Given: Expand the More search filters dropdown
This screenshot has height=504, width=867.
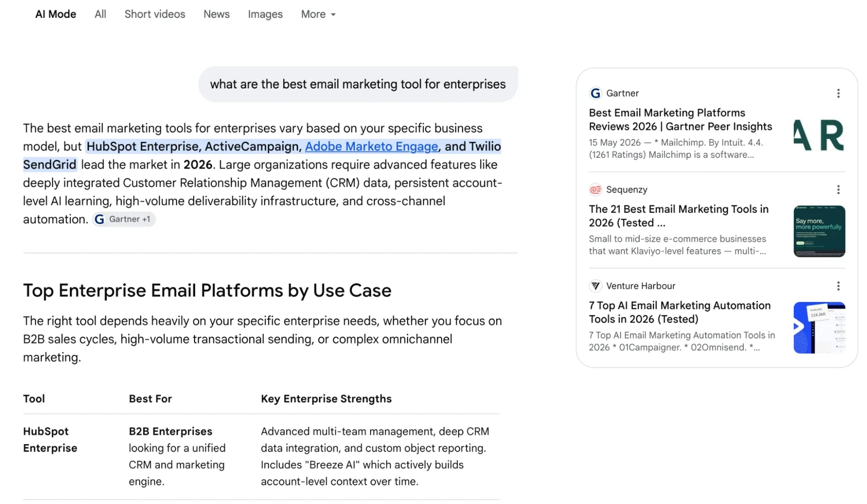Looking at the screenshot, I should (318, 14).
